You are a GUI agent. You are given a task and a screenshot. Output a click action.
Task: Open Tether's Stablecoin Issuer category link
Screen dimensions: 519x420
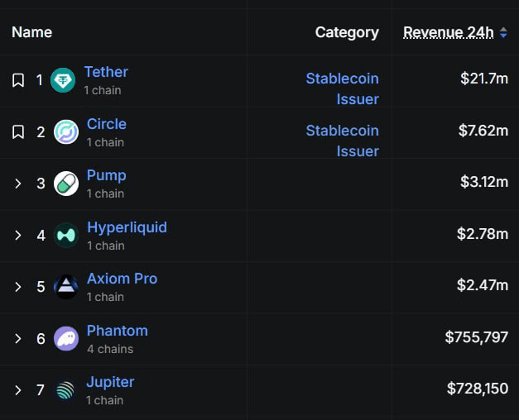(x=343, y=88)
